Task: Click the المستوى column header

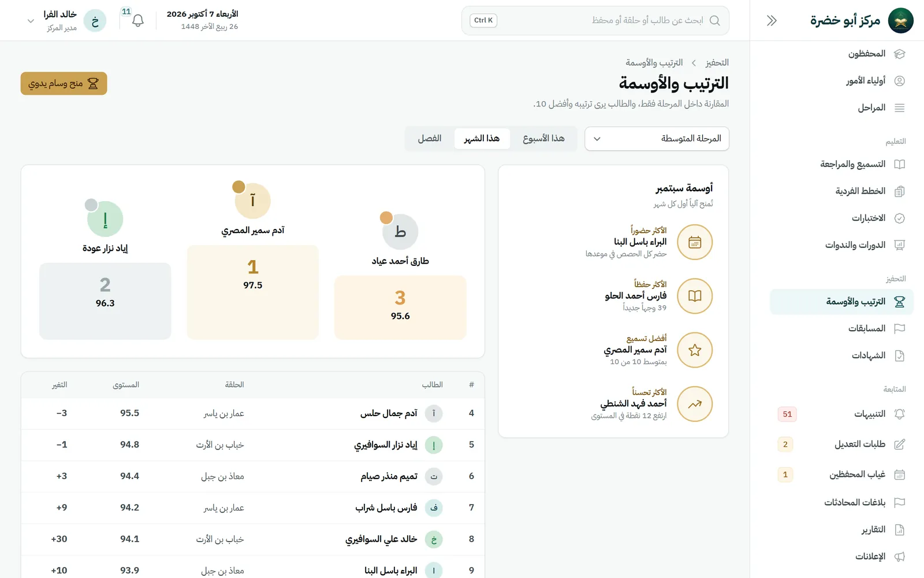Action: click(126, 385)
